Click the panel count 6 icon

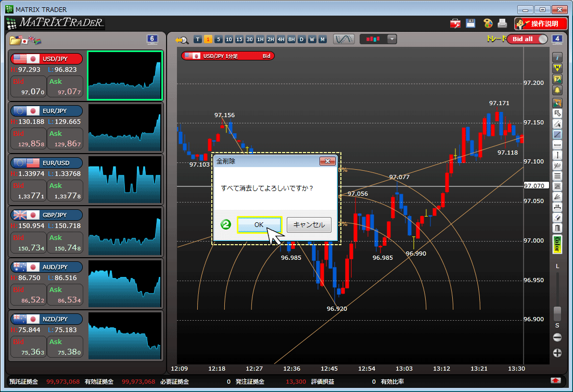152,39
